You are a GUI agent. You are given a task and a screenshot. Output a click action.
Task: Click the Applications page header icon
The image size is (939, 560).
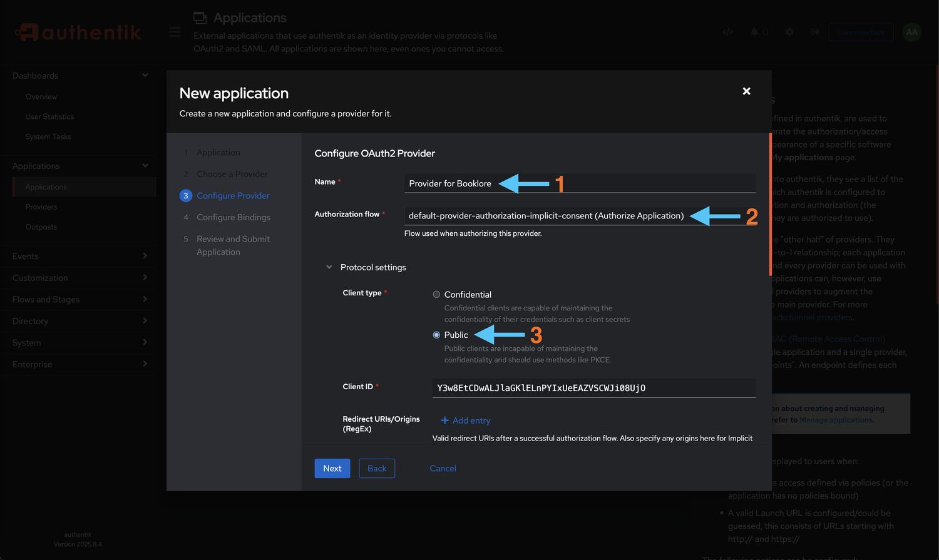[198, 18]
